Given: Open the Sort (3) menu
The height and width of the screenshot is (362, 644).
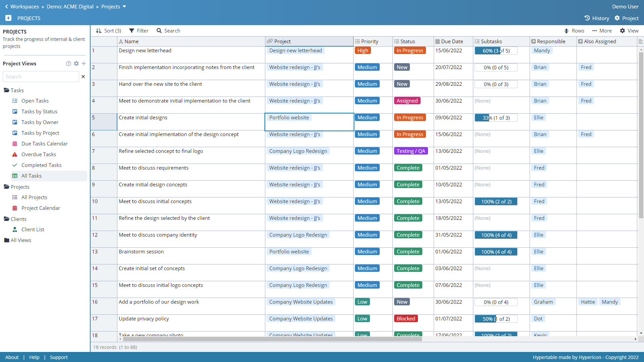Looking at the screenshot, I should click(x=108, y=31).
